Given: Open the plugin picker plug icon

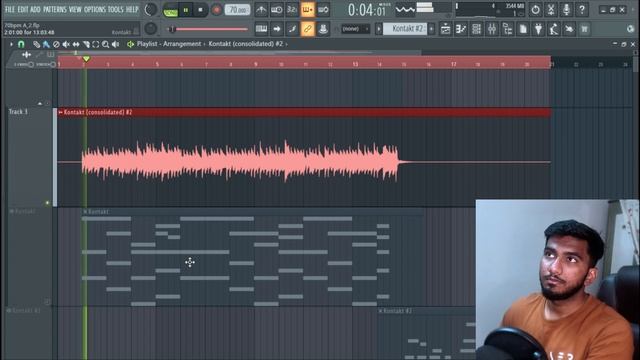Looking at the screenshot, I should [x=538, y=29].
